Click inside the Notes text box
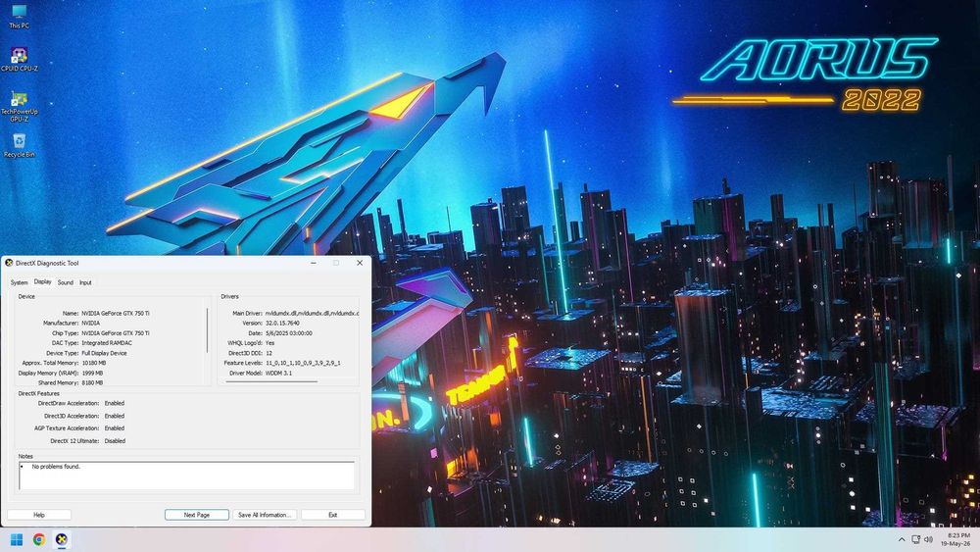The image size is (980, 552). (x=187, y=476)
